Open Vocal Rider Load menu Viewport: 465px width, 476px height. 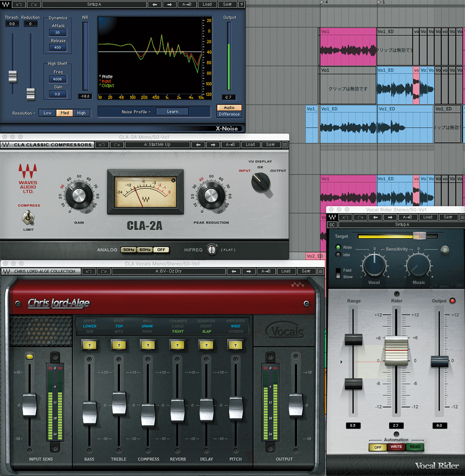tap(428, 217)
